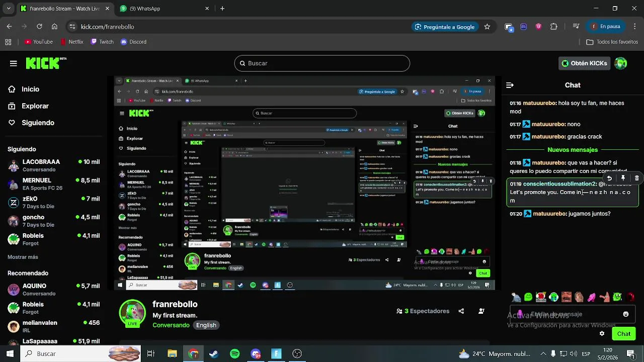Open the Siguiendo sidebar link

[x=31, y=123]
